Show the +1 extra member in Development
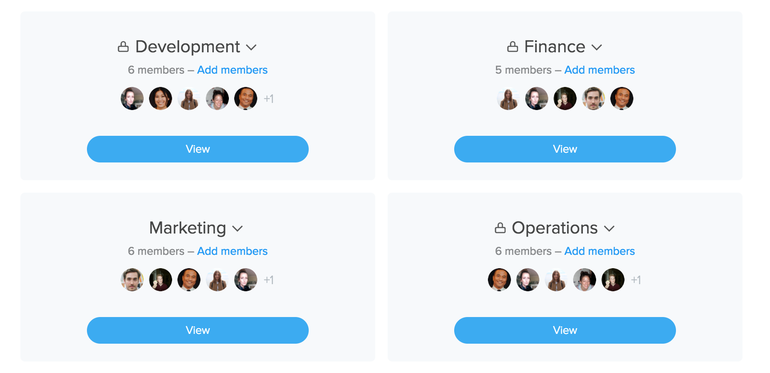The height and width of the screenshot is (373, 770). [x=269, y=99]
